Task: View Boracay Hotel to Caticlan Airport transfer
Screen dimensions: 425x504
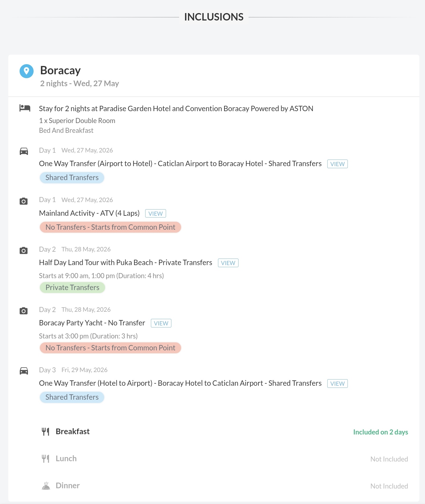Action: [337, 384]
